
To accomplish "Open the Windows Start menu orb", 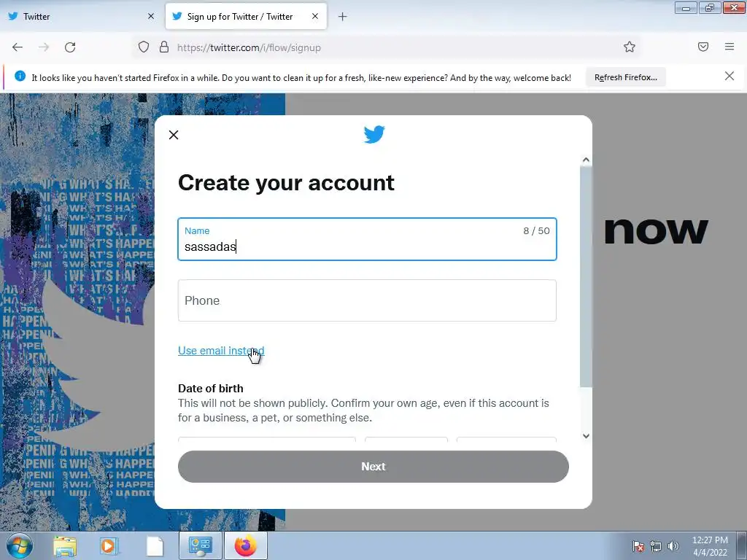I will click(x=19, y=545).
